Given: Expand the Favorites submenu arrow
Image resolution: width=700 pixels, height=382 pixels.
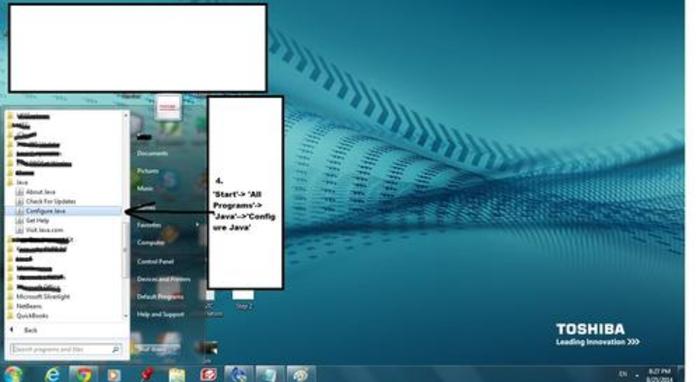Looking at the screenshot, I should 197,225.
